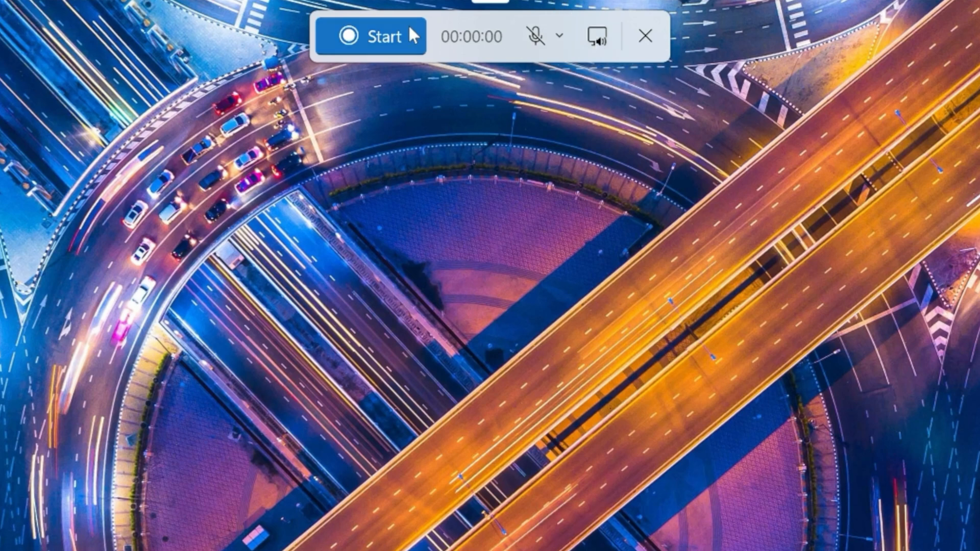Image resolution: width=980 pixels, height=551 pixels.
Task: Select the recording duration counter
Action: (472, 36)
